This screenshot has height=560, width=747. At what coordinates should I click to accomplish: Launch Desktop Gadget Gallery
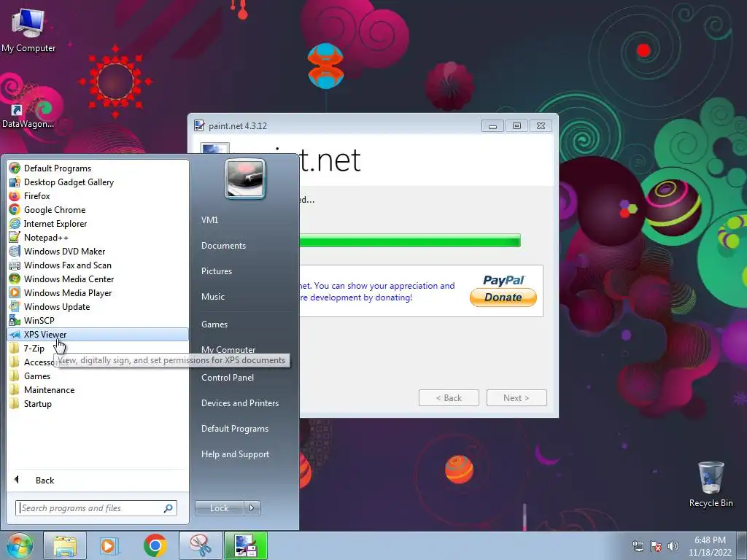pos(98,182)
